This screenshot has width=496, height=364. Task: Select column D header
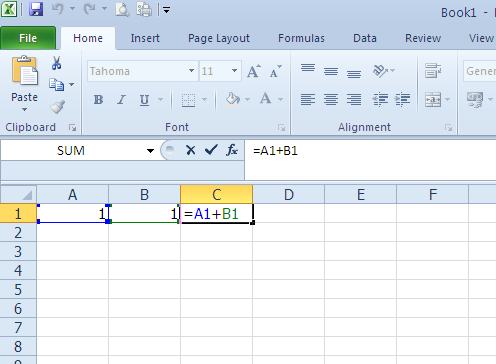click(289, 194)
